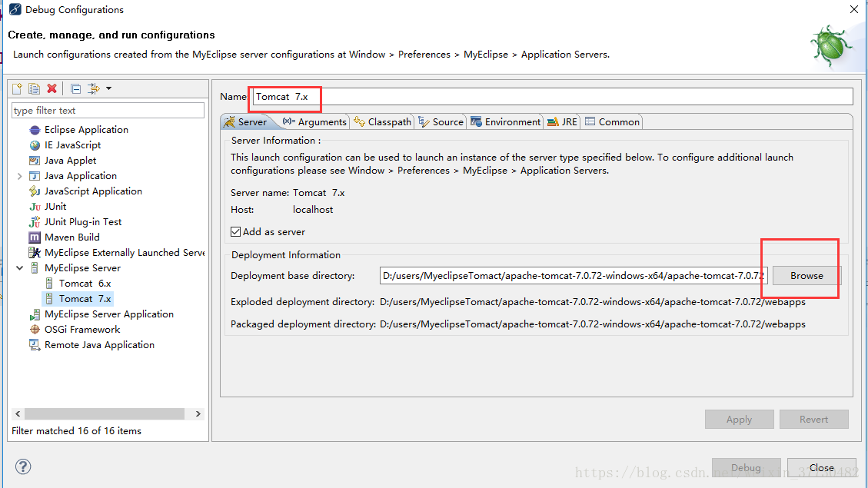The image size is (868, 488).
Task: Click the OSGi Framework icon
Action: pos(35,330)
